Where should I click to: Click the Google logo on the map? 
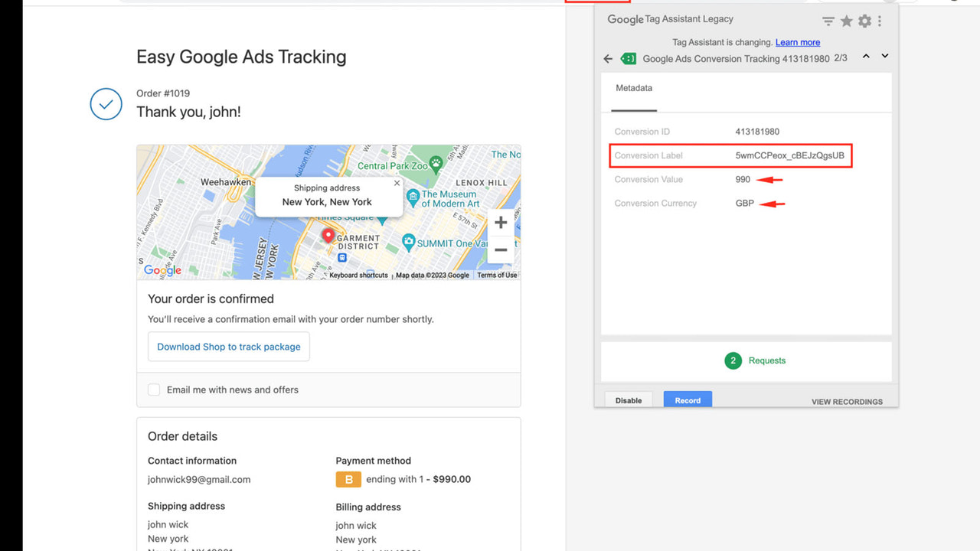(x=162, y=270)
